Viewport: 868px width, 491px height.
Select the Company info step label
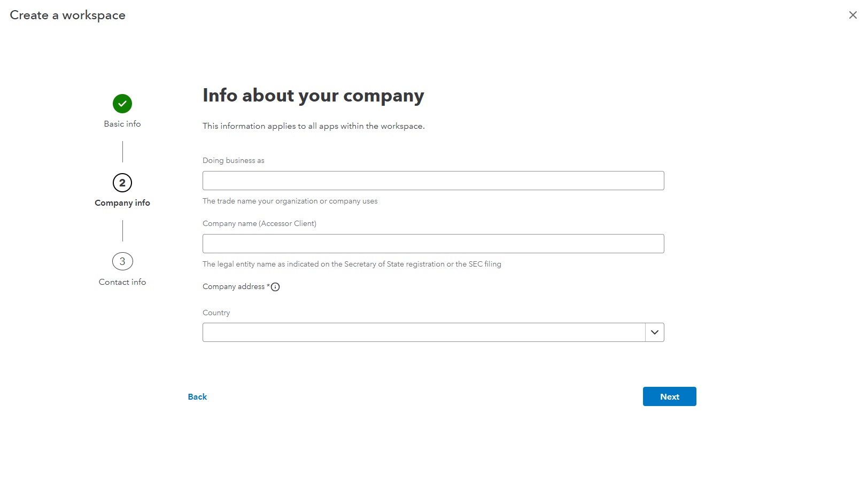point(122,203)
